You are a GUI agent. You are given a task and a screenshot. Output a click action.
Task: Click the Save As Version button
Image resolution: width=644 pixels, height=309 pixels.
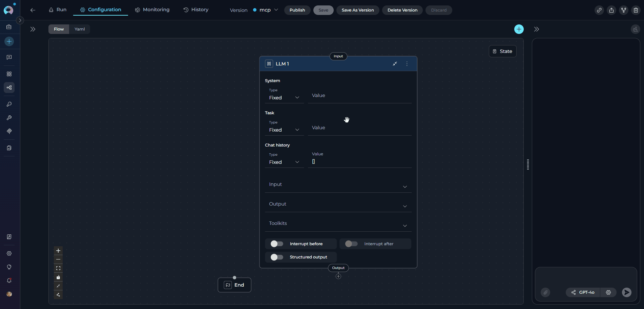[x=357, y=10]
